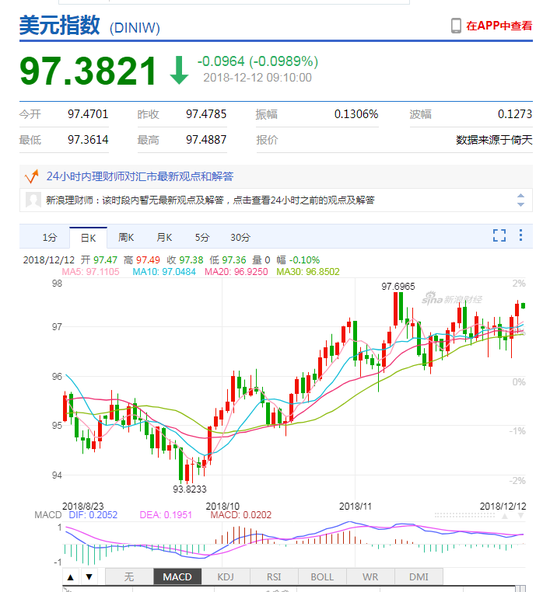
Task: Select the MACD indicator button
Action: [177, 577]
